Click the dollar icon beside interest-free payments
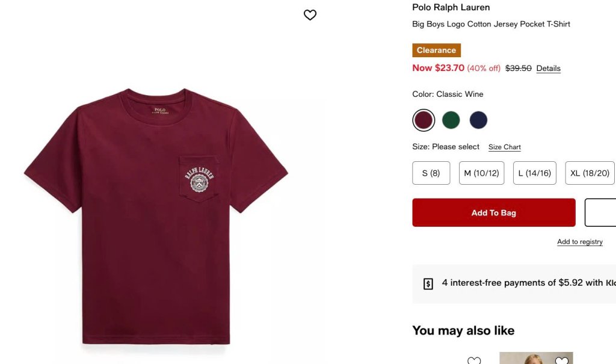Viewport: 616px width, 364px height. (428, 283)
